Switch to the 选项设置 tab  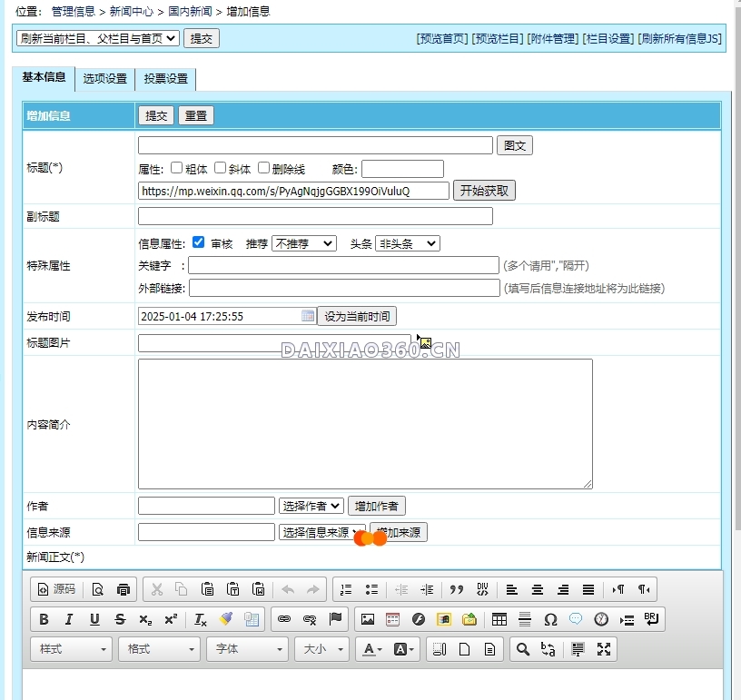(x=105, y=79)
